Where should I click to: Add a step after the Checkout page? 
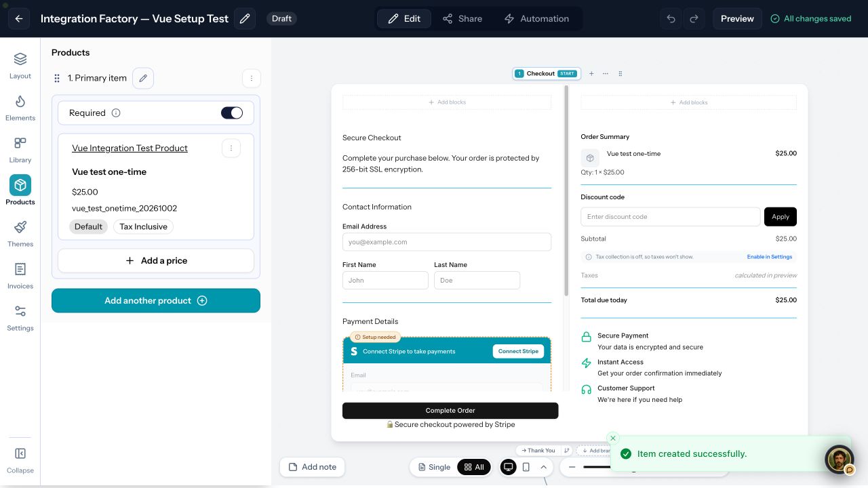[x=591, y=73]
